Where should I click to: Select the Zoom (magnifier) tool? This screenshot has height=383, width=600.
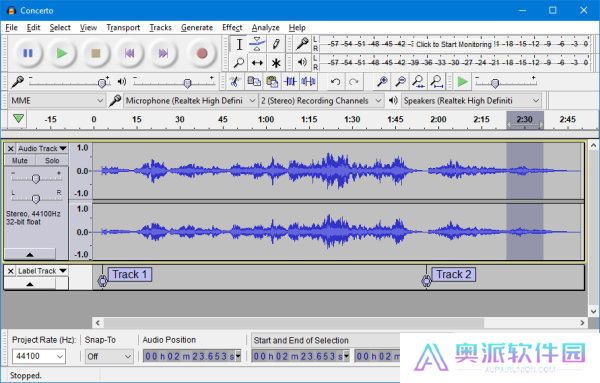click(239, 62)
